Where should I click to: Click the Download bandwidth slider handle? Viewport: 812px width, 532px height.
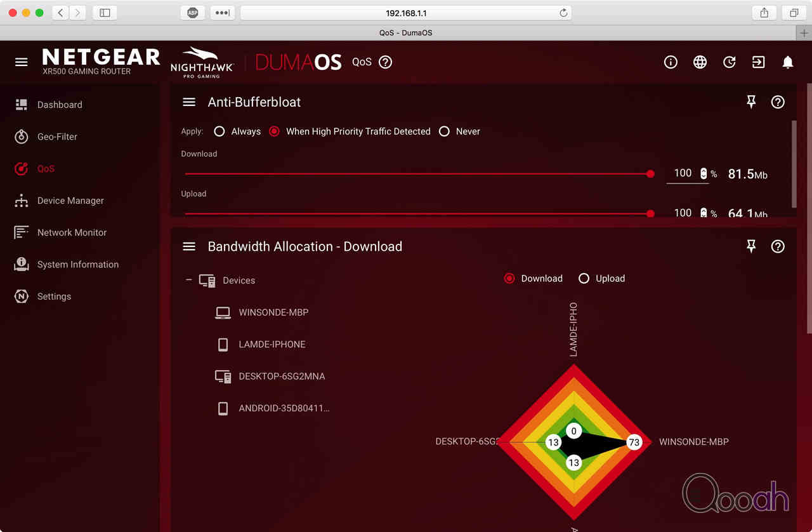(x=650, y=174)
